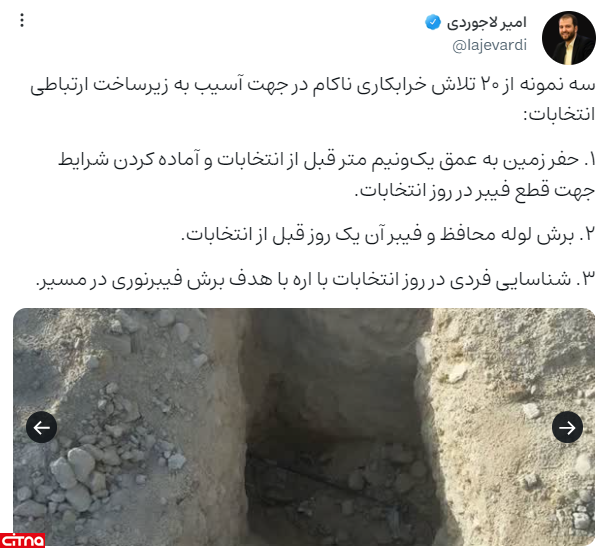The image size is (611, 548).
Task: Go to the previous photo with left arrow
Action: pyautogui.click(x=42, y=427)
